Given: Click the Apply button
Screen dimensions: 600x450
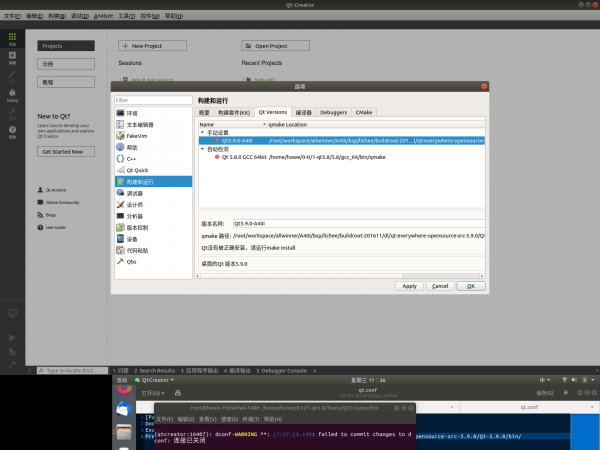Looking at the screenshot, I should click(x=409, y=286).
